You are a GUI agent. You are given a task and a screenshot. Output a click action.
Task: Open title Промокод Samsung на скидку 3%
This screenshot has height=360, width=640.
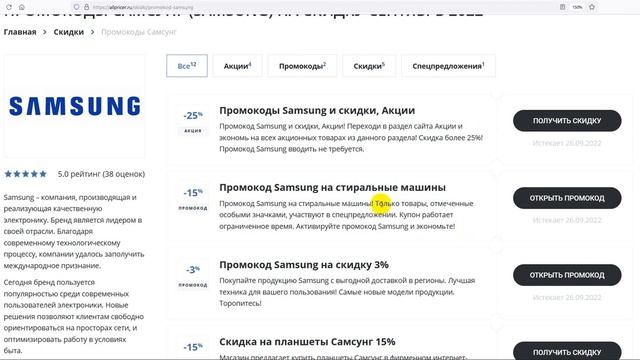(x=304, y=264)
